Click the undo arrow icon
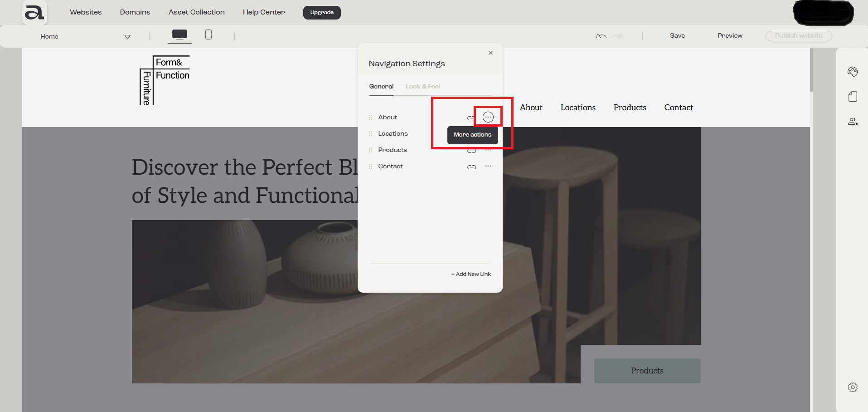The image size is (868, 412). click(x=601, y=36)
